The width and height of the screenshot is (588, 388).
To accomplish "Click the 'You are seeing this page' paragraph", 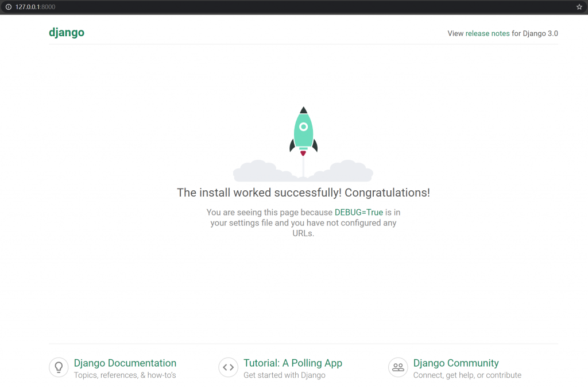I will (303, 223).
